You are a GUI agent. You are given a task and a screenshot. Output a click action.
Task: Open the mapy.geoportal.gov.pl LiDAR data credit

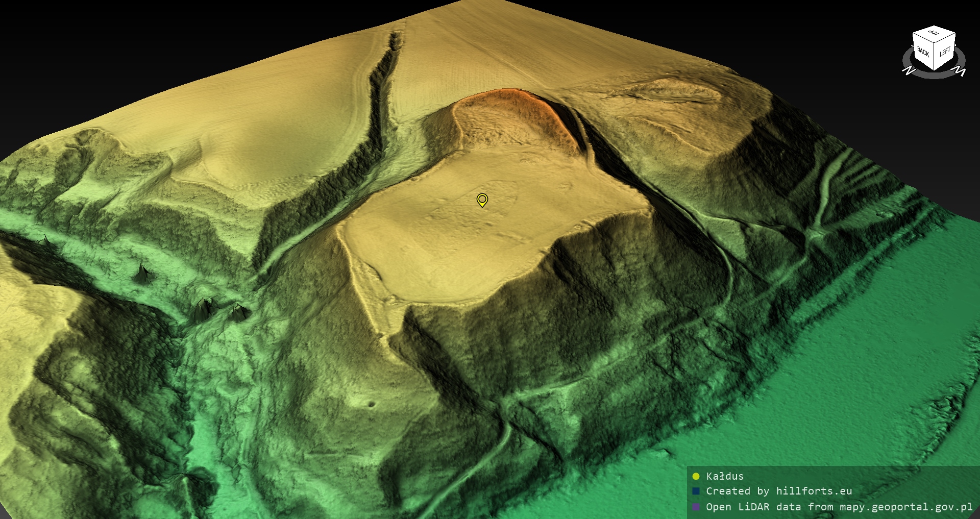(839, 507)
